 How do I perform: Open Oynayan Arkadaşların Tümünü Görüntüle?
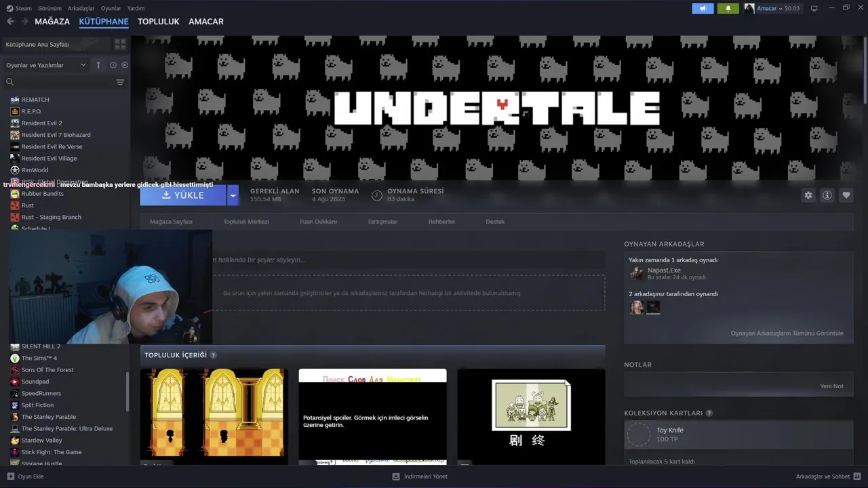787,333
